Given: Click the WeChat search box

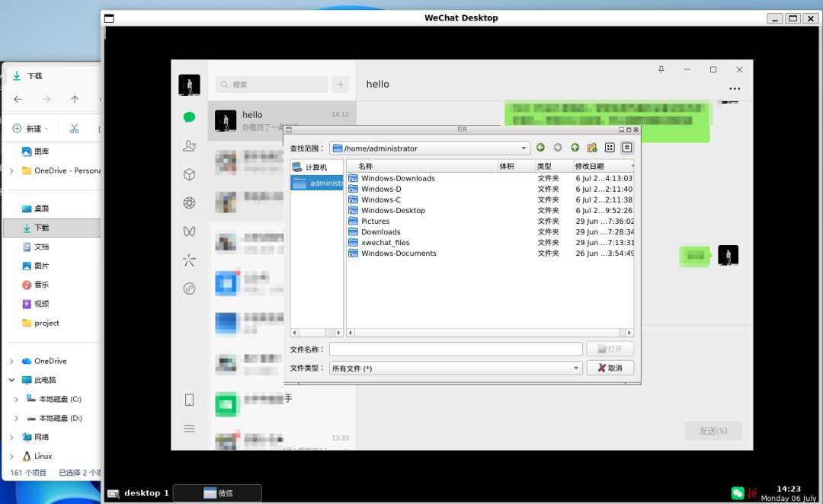Looking at the screenshot, I should click(x=272, y=85).
